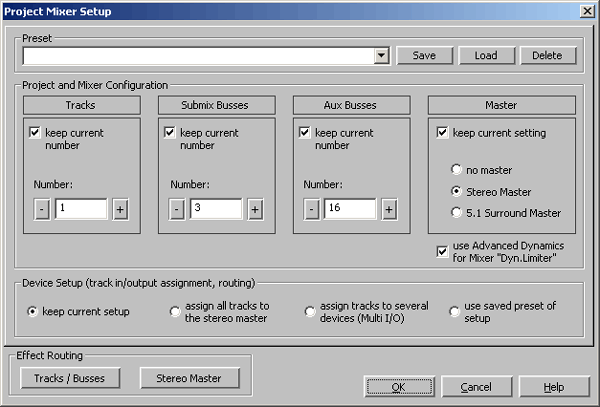Increase the Aux Busses number
This screenshot has height=407, width=600.
(389, 209)
